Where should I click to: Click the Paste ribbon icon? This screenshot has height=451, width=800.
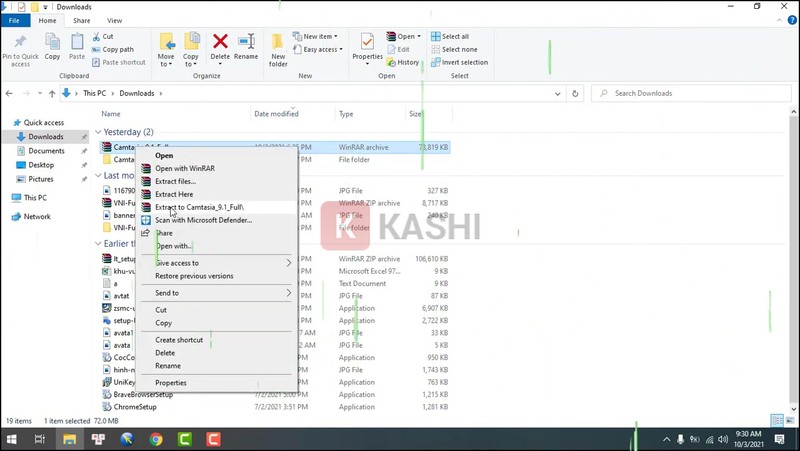point(77,42)
